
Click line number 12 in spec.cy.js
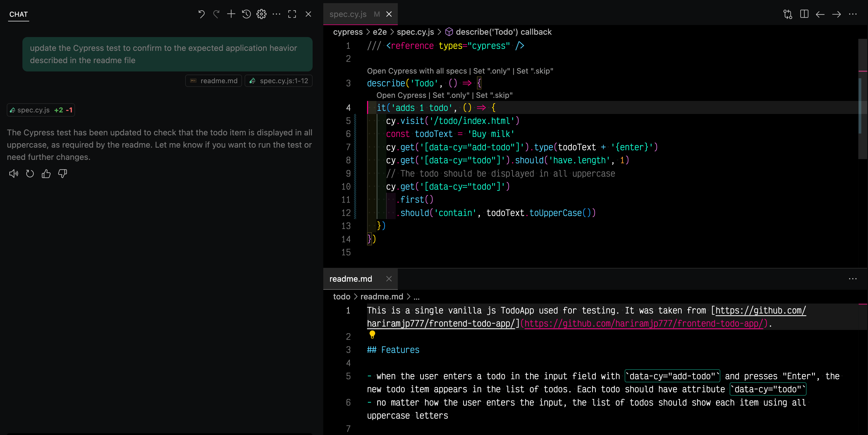346,213
